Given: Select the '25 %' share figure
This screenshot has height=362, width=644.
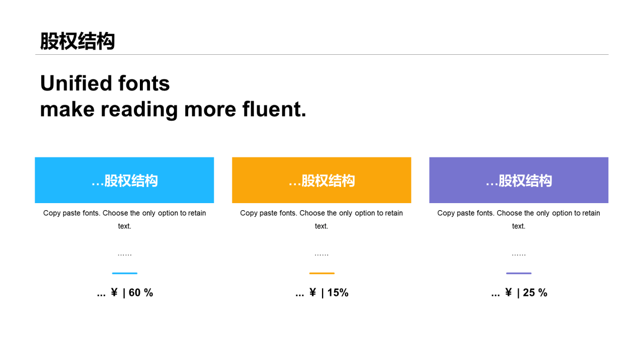Looking at the screenshot, I should tap(535, 293).
